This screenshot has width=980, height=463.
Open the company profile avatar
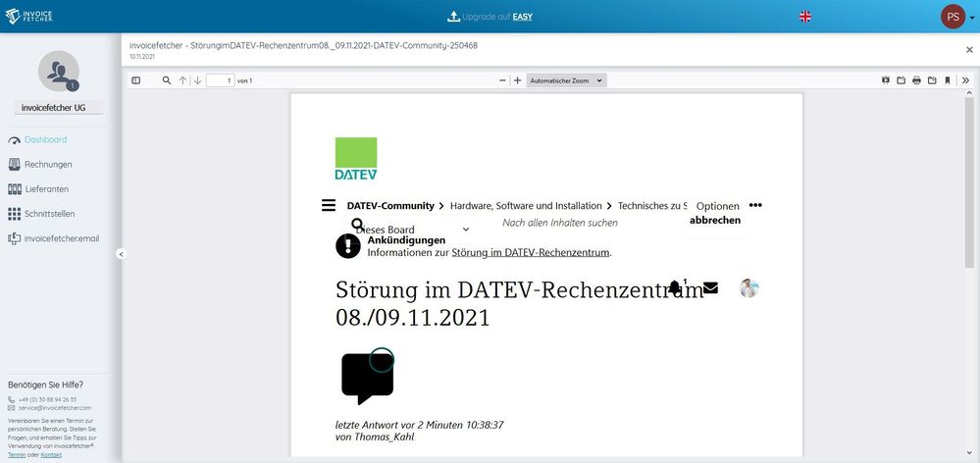tap(59, 72)
